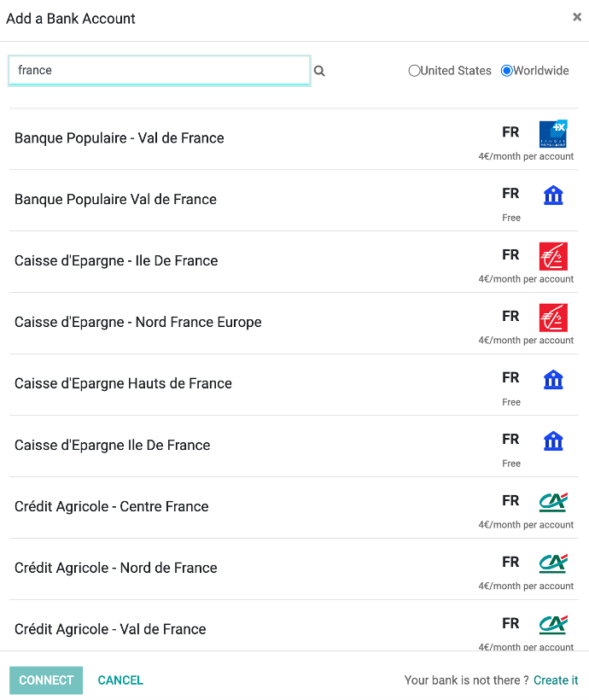Select the Crédit Agricole CA logo
Screen dimensions: 589x700
(x=553, y=502)
